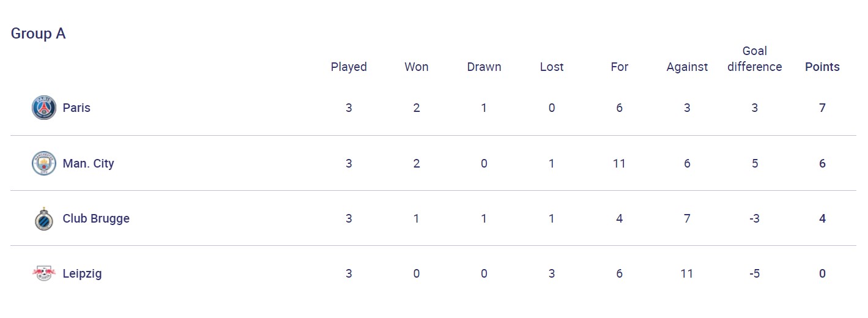
Task: Click the Group A heading
Action: click(x=38, y=34)
